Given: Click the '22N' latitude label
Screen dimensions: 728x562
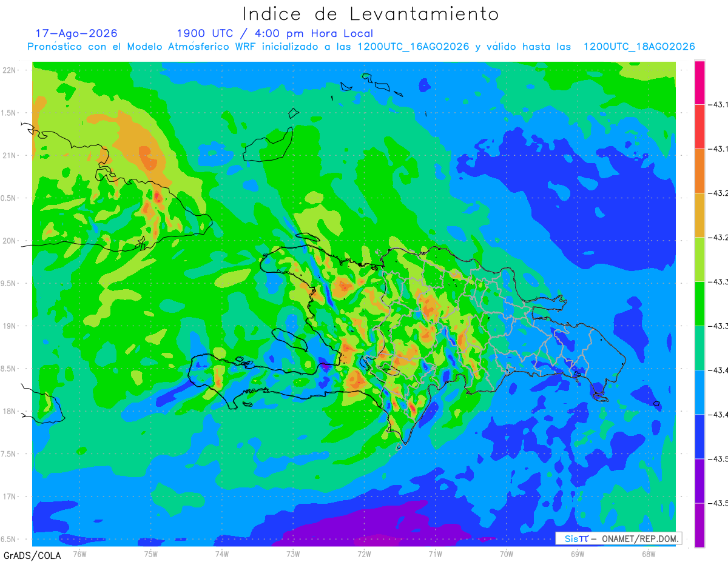Looking at the screenshot, I should click(10, 70).
